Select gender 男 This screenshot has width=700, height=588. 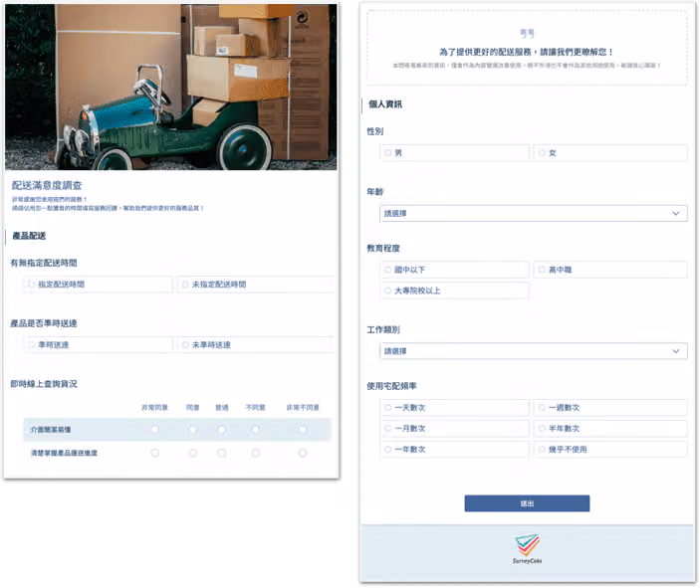click(x=455, y=153)
